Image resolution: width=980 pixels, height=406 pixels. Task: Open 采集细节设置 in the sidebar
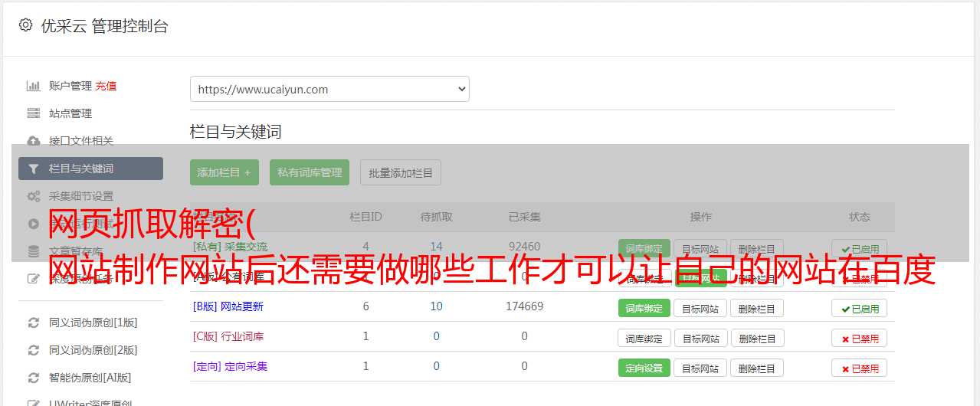(81, 196)
